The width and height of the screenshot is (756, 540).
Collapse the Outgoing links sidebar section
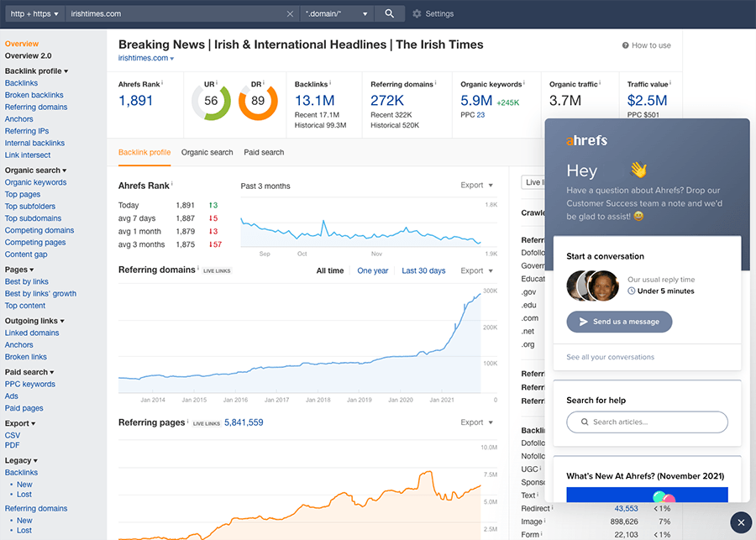(x=34, y=321)
